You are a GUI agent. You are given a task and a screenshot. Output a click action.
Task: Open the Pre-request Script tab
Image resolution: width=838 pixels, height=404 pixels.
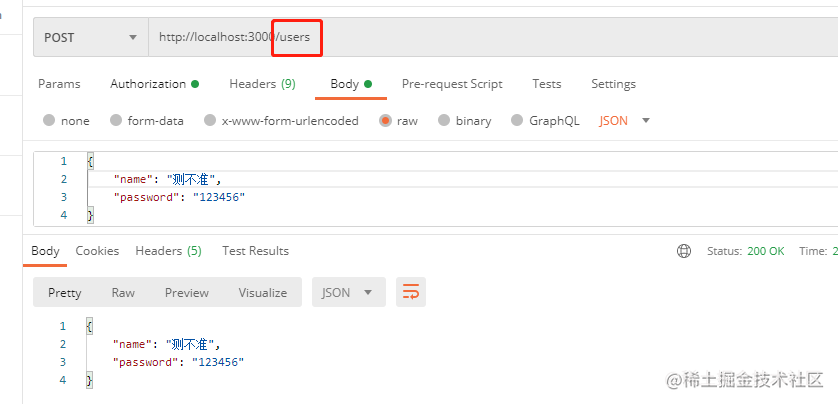point(452,84)
